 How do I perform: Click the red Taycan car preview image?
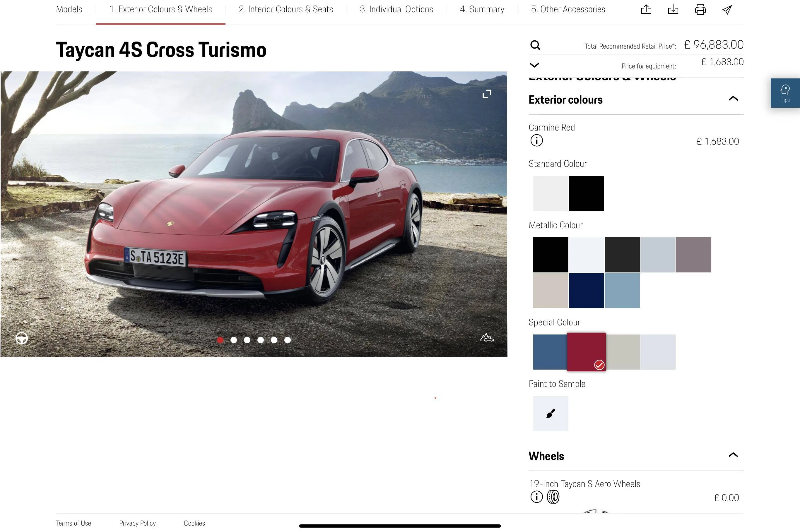pyautogui.click(x=254, y=214)
